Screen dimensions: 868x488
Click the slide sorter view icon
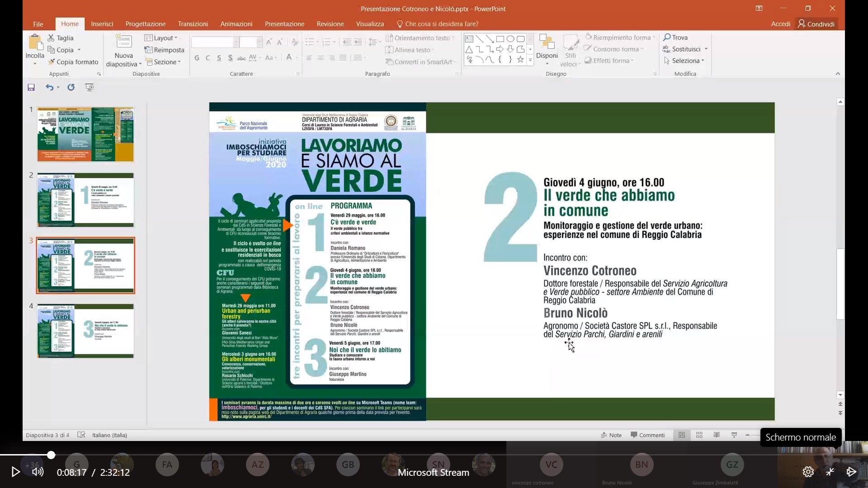[699, 435]
